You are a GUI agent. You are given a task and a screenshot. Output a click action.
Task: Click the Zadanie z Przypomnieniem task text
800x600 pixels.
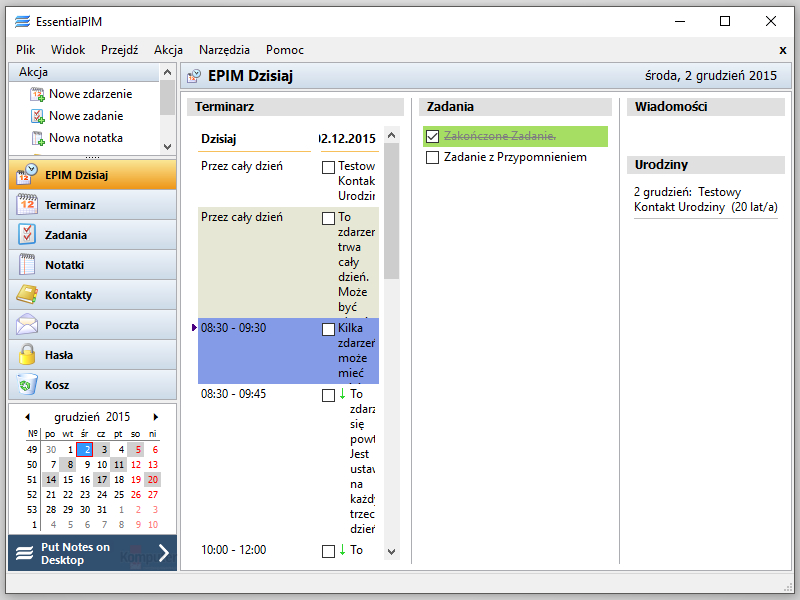[x=515, y=157]
